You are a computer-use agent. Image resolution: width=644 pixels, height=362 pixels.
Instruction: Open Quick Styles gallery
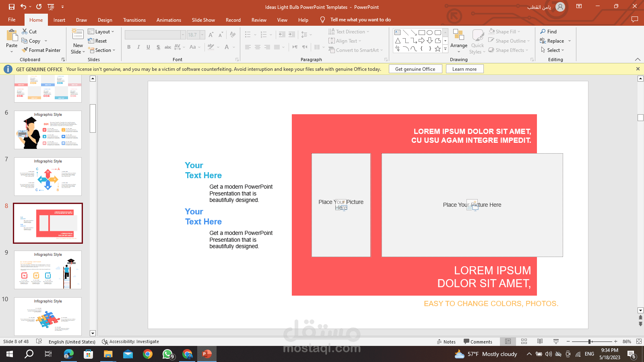pos(478,41)
